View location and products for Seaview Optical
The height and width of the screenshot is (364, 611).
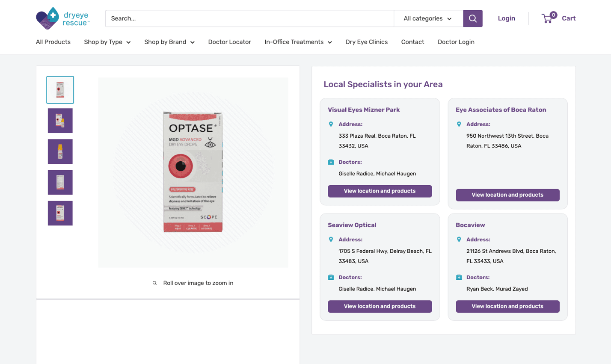(380, 306)
